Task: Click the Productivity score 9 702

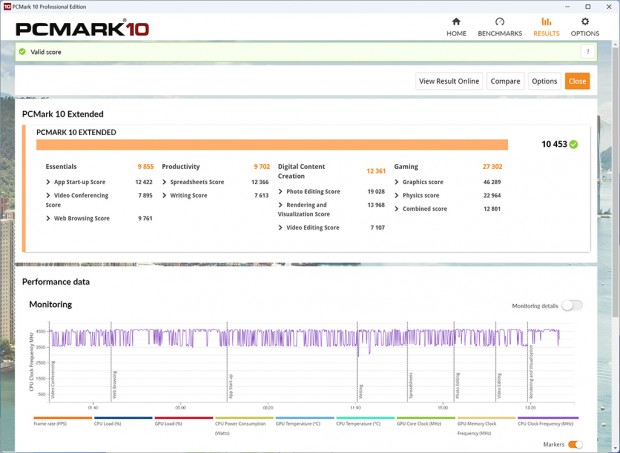Action: 262,166
